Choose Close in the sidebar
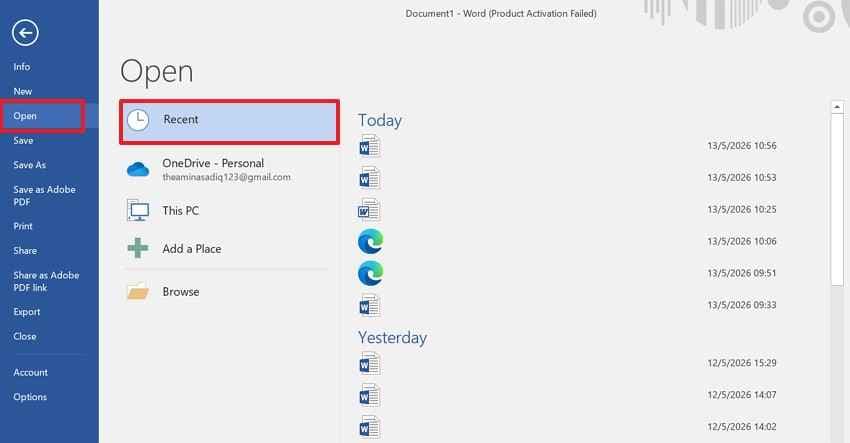Image resolution: width=850 pixels, height=443 pixels. click(x=25, y=336)
